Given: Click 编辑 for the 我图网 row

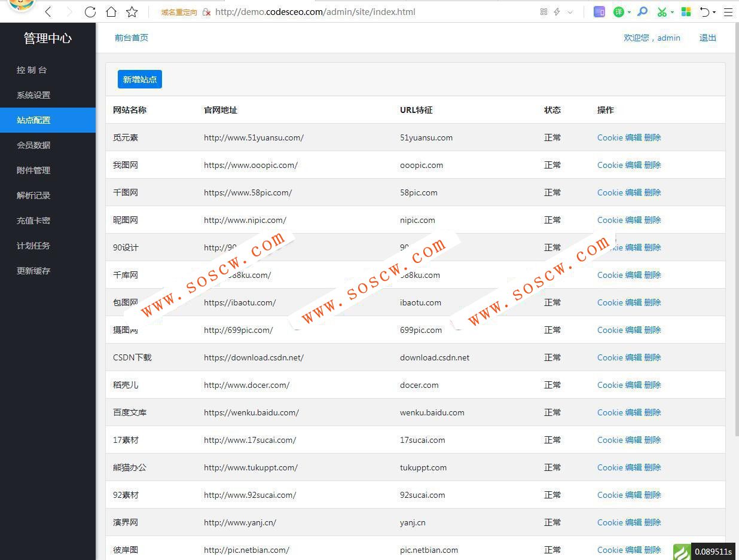Looking at the screenshot, I should point(633,165).
